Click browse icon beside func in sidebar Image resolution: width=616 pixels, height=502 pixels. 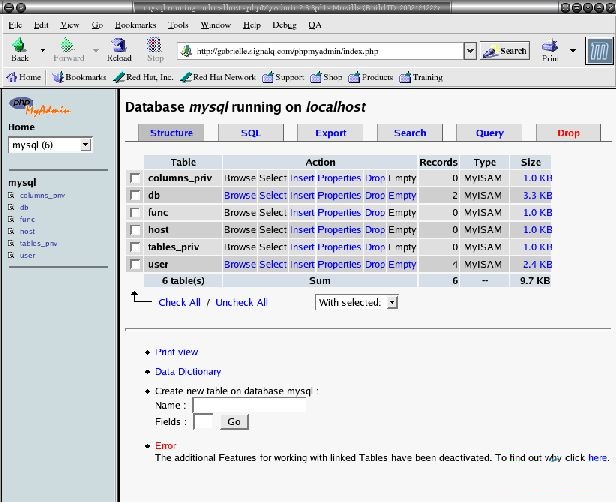(x=11, y=219)
